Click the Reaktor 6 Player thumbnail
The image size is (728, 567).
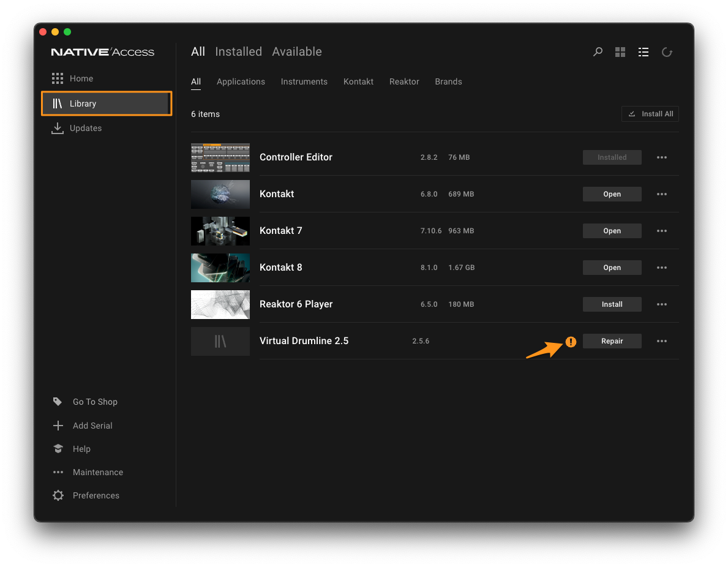pos(220,304)
